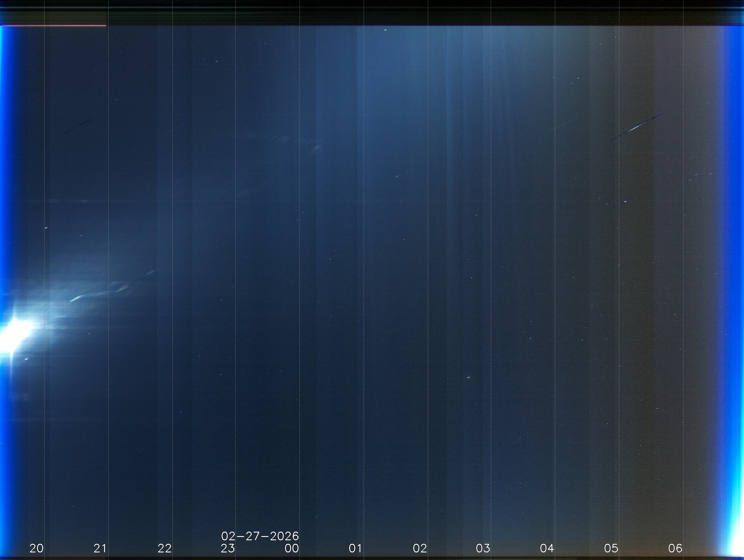Select the 22 hour marker

point(165,549)
